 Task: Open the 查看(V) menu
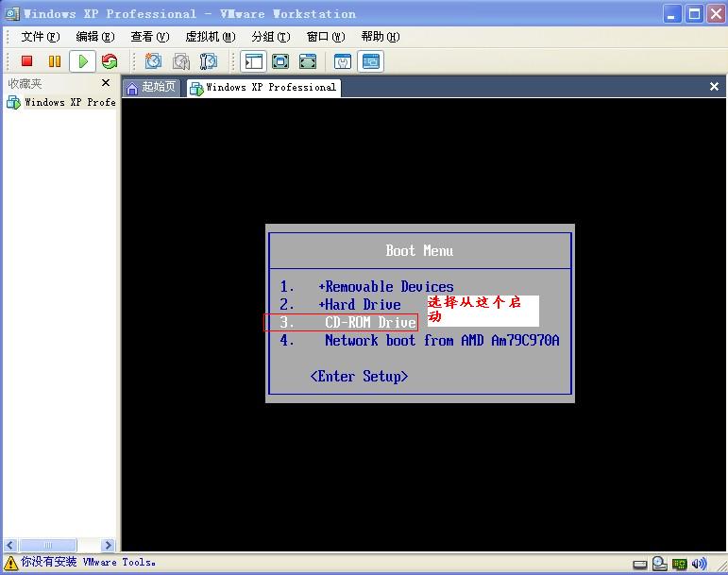149,37
